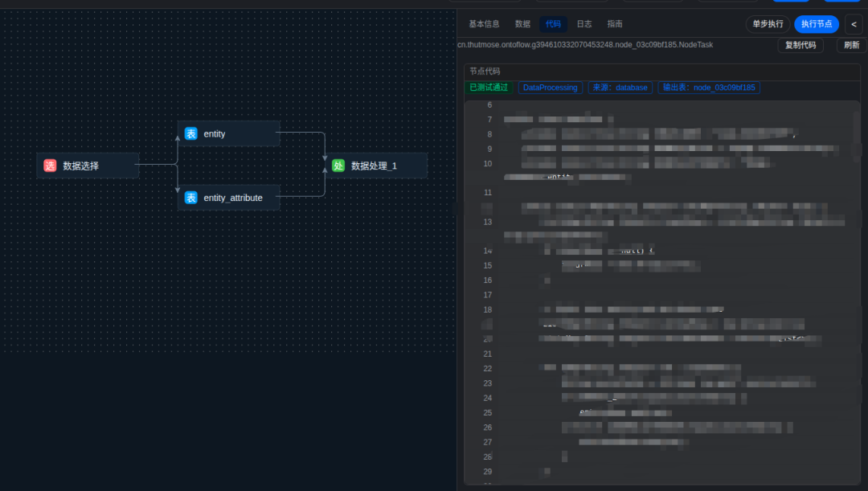Screen dimensions: 868x491
Task: Click the 来源: database tag
Action: point(620,88)
